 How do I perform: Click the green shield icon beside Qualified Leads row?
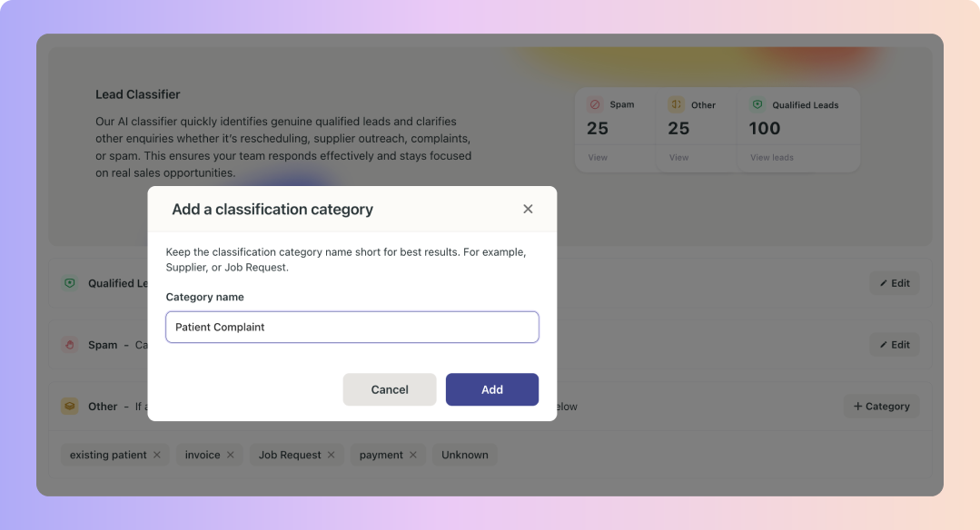point(70,283)
